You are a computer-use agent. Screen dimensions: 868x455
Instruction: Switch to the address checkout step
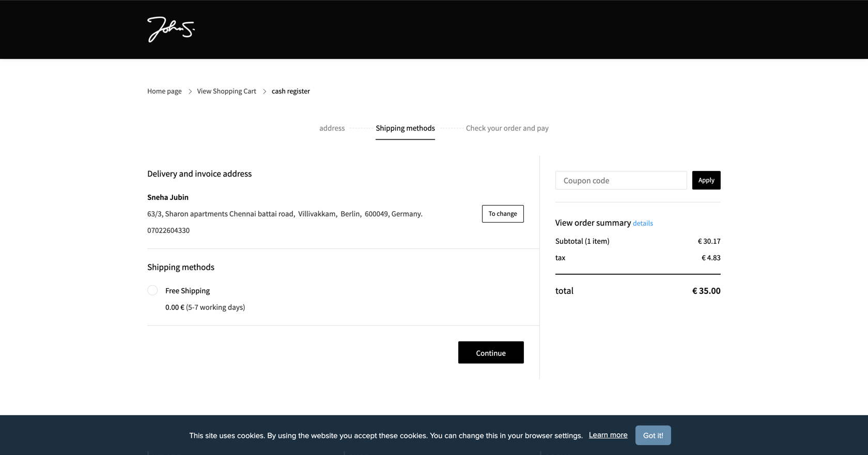pos(332,128)
